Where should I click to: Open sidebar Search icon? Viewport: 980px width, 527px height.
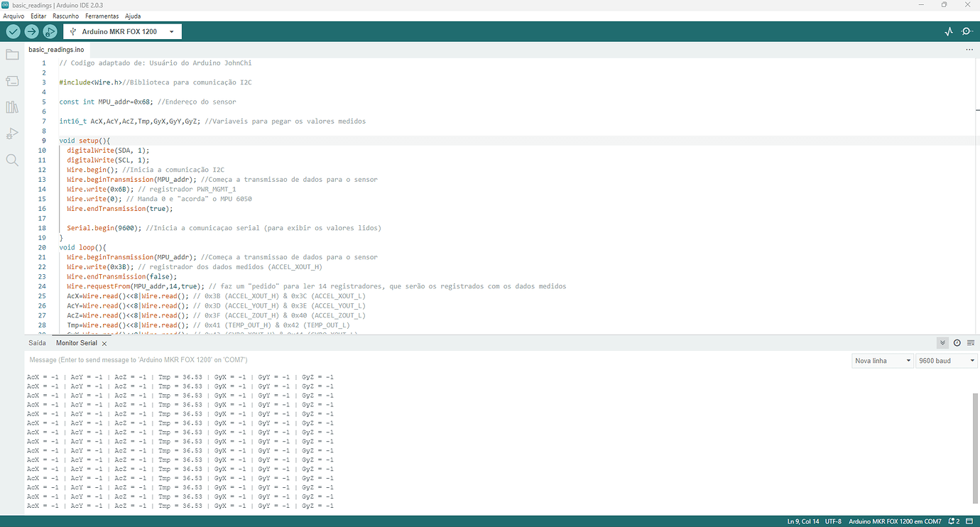(x=11, y=159)
